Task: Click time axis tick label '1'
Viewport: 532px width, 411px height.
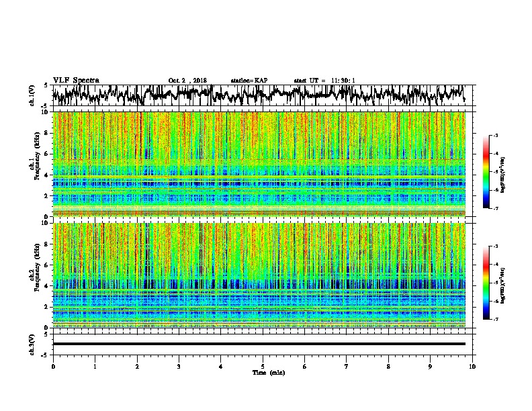Action: (95, 367)
